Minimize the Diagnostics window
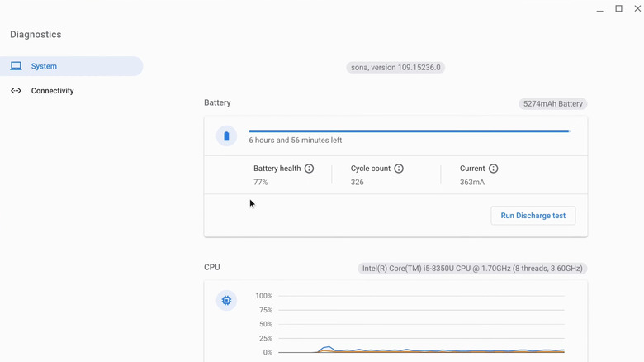This screenshot has width=644, height=362. tap(599, 9)
